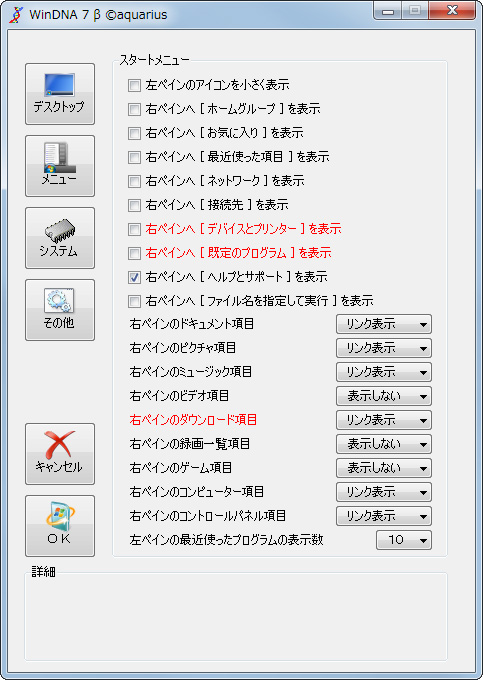
Task: Open the メニュー settings section
Action: [60, 166]
